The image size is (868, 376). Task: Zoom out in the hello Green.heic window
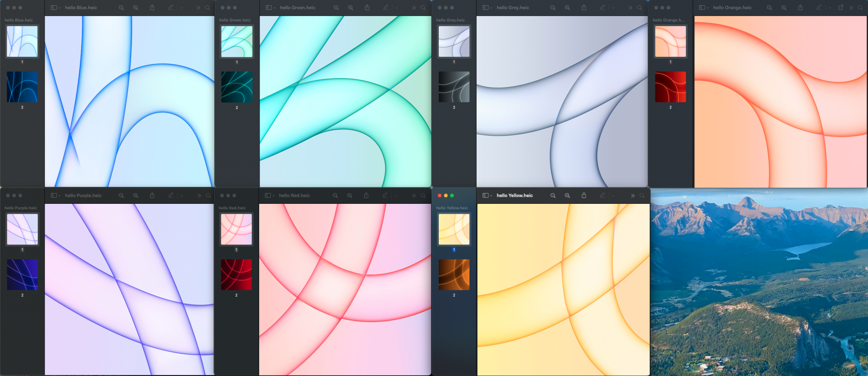pyautogui.click(x=336, y=8)
